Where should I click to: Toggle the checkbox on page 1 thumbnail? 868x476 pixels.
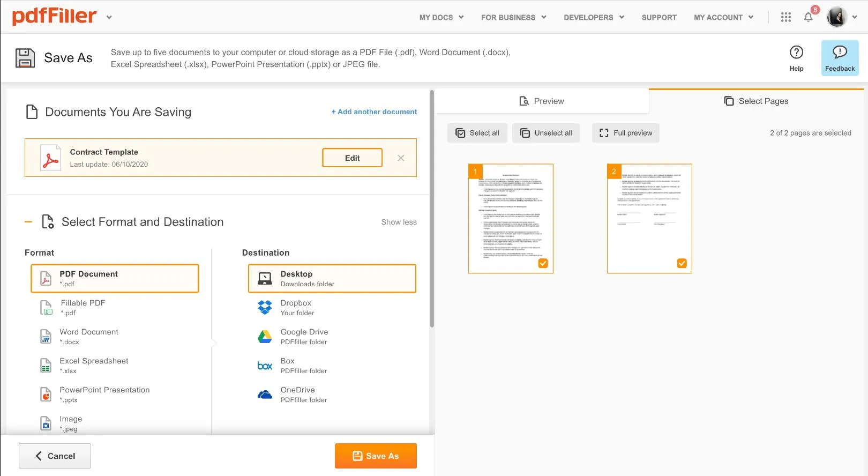tap(543, 263)
